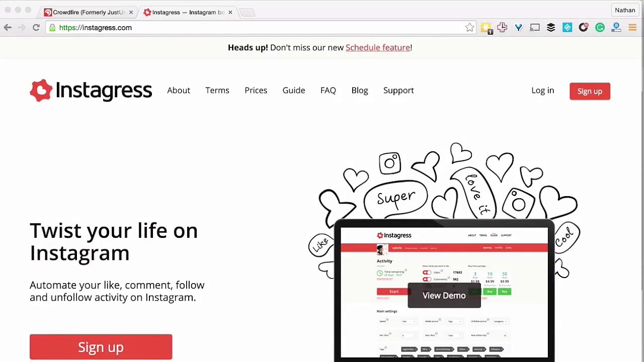This screenshot has width=644, height=362.
Task: Close the Crowdfire tab
Action: (131, 12)
